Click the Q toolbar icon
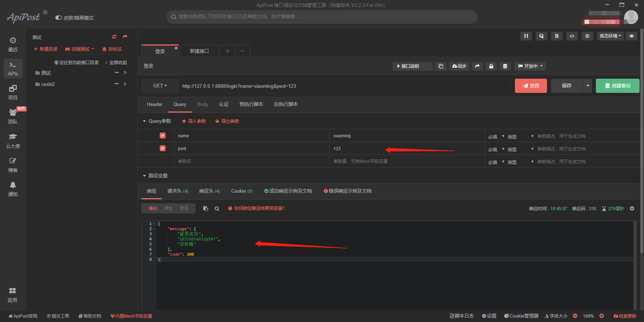Viewport: 644px width, 322px height. (541, 36)
